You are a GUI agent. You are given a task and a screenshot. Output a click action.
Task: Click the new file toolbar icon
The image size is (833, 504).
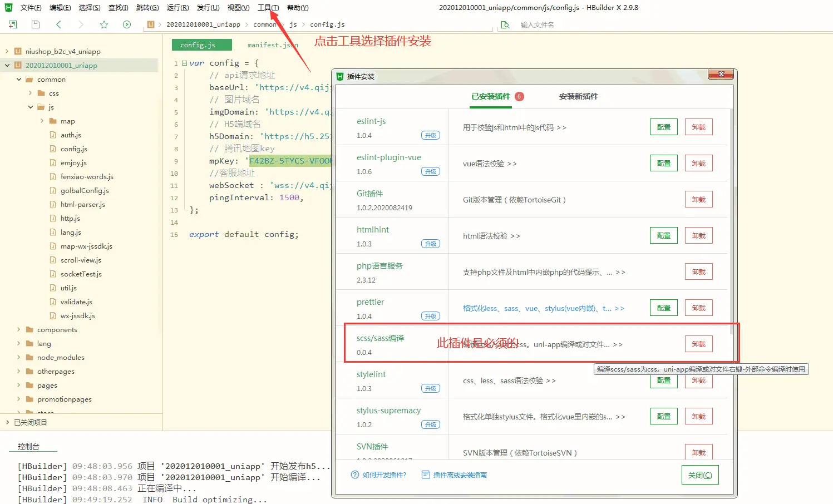click(13, 24)
